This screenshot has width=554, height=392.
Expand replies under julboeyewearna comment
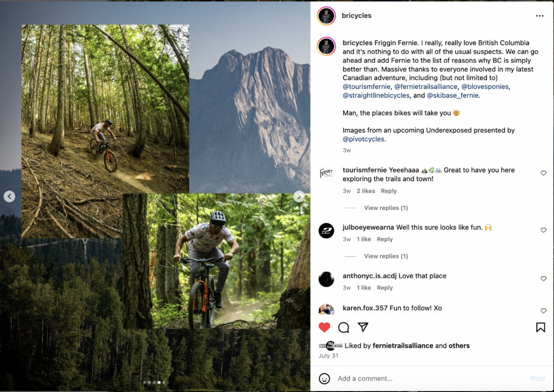pyautogui.click(x=386, y=256)
